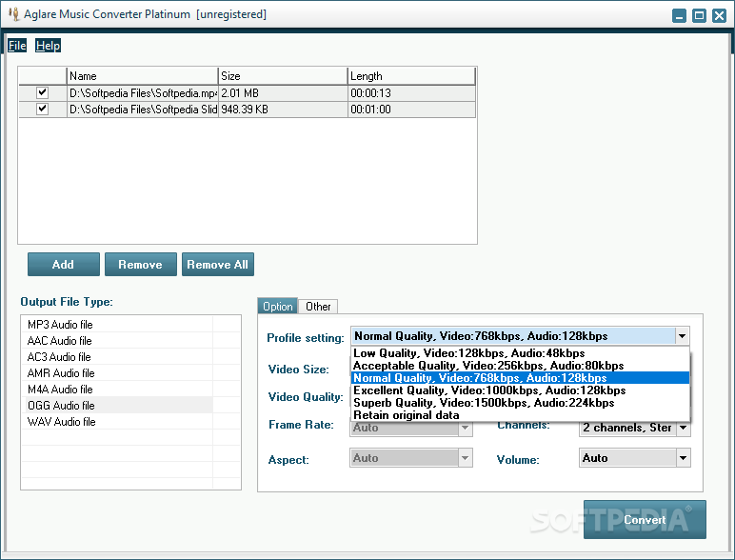Choose AC3 Audio file output type
Image resolution: width=735 pixels, height=560 pixels.
tap(117, 357)
